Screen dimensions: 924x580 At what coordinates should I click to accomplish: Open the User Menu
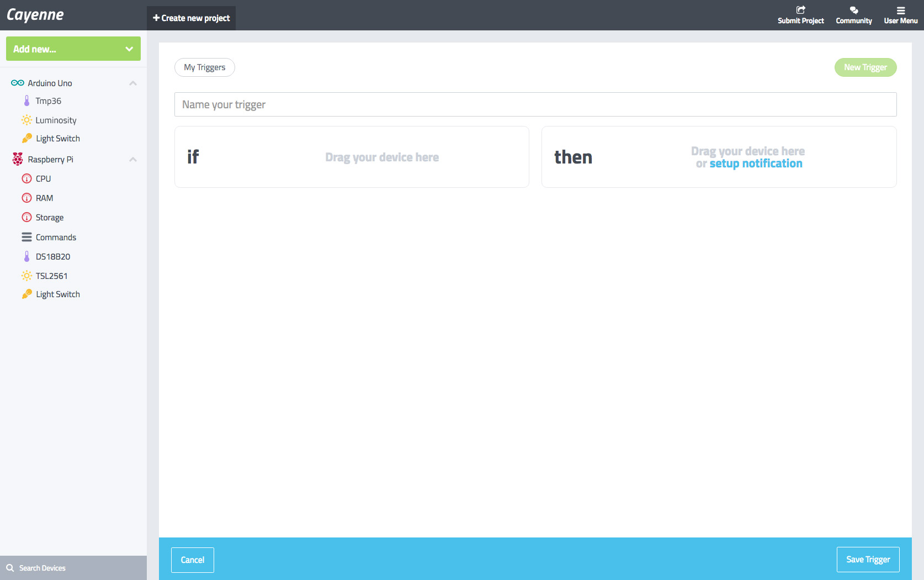click(x=900, y=15)
